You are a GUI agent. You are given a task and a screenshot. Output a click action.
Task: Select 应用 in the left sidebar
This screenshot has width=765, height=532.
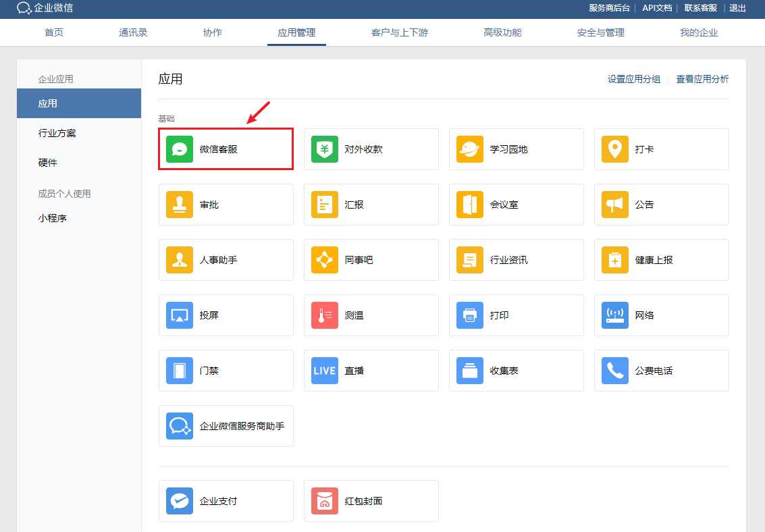coord(79,103)
